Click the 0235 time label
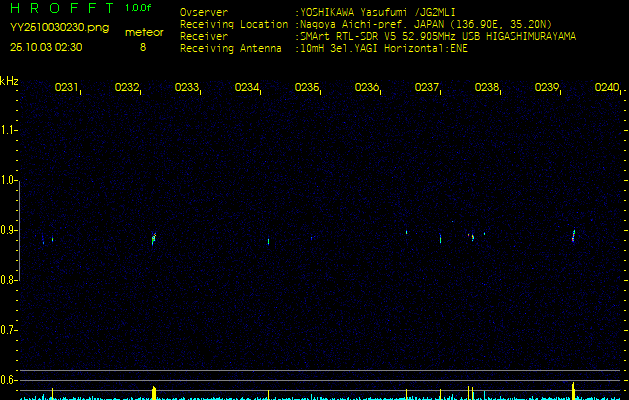The image size is (629, 400). 306,88
